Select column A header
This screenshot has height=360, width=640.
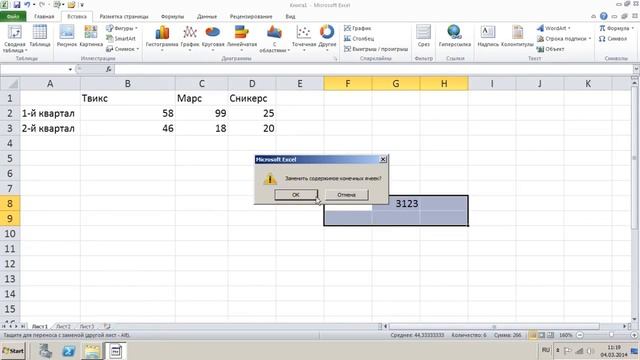[50, 84]
